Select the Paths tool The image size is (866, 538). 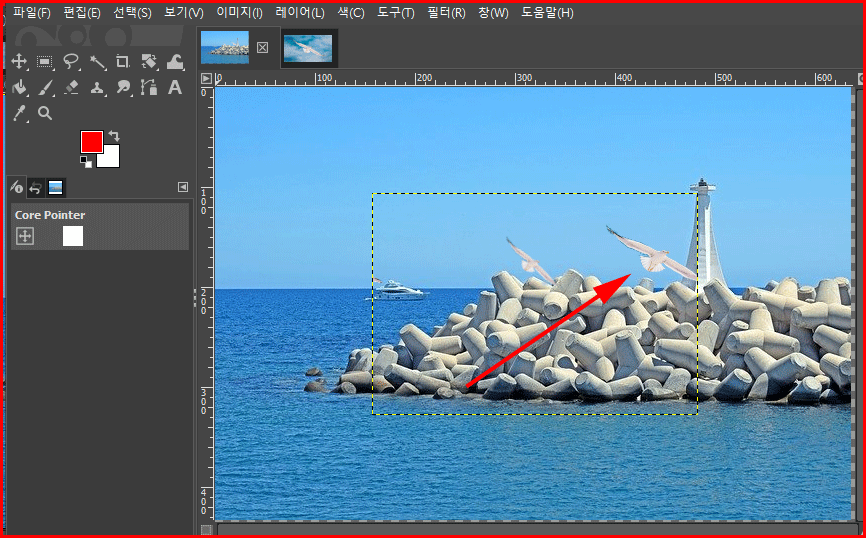click(x=149, y=87)
